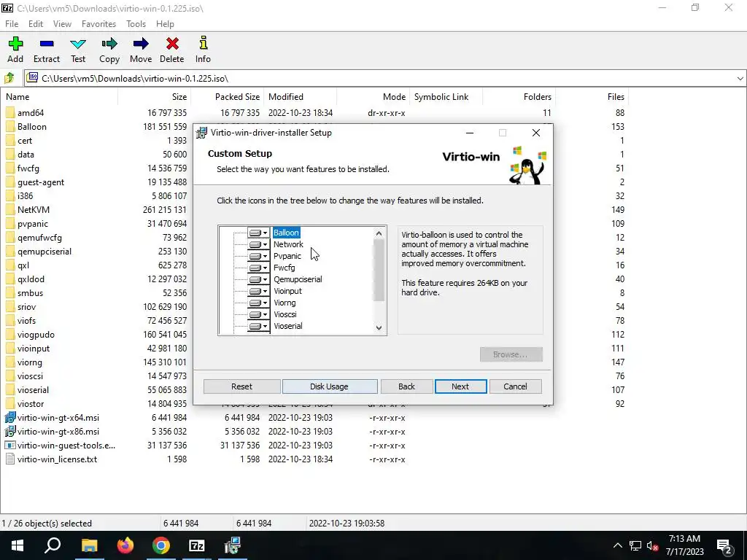Select virtio-win-gt-x86.msi installer icon

pos(10,432)
